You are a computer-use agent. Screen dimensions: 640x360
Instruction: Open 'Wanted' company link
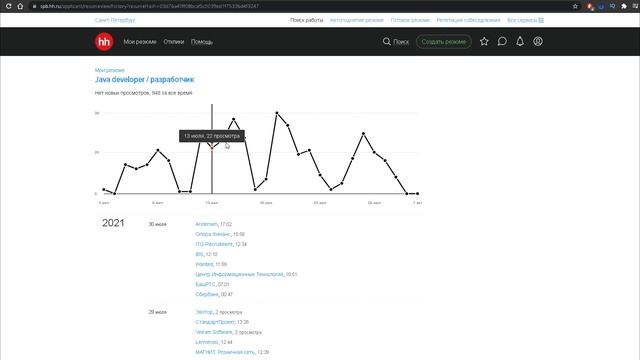[x=204, y=264]
